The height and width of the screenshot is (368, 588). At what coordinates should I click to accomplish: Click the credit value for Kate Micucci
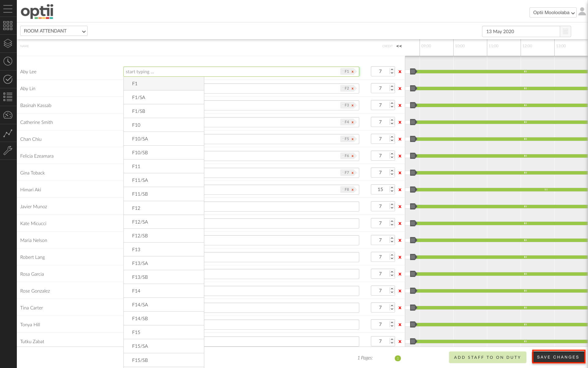tap(380, 223)
